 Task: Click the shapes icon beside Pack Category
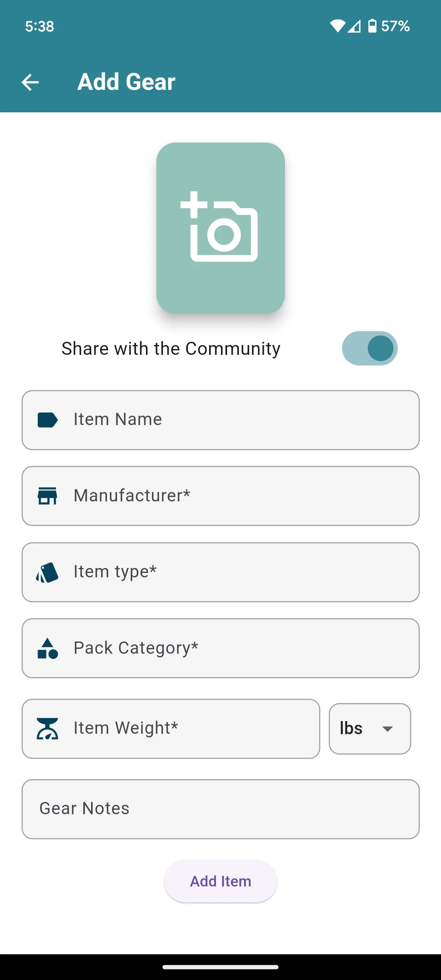[x=47, y=648]
